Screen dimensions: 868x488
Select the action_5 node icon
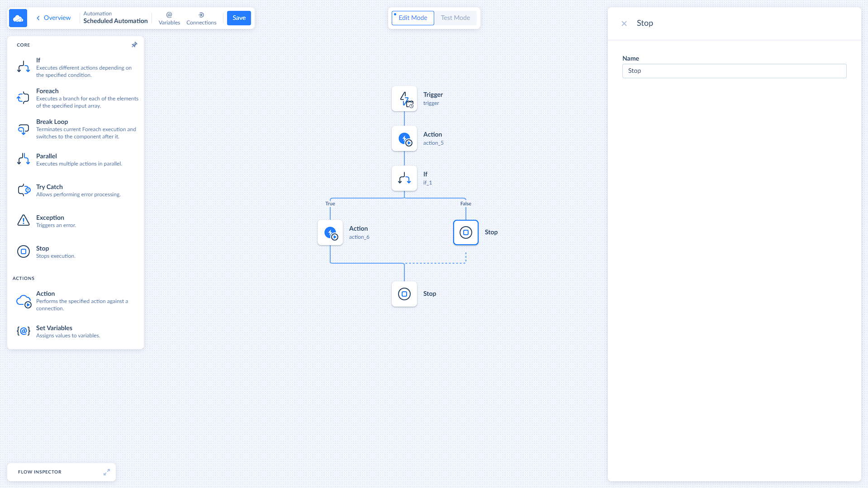404,138
